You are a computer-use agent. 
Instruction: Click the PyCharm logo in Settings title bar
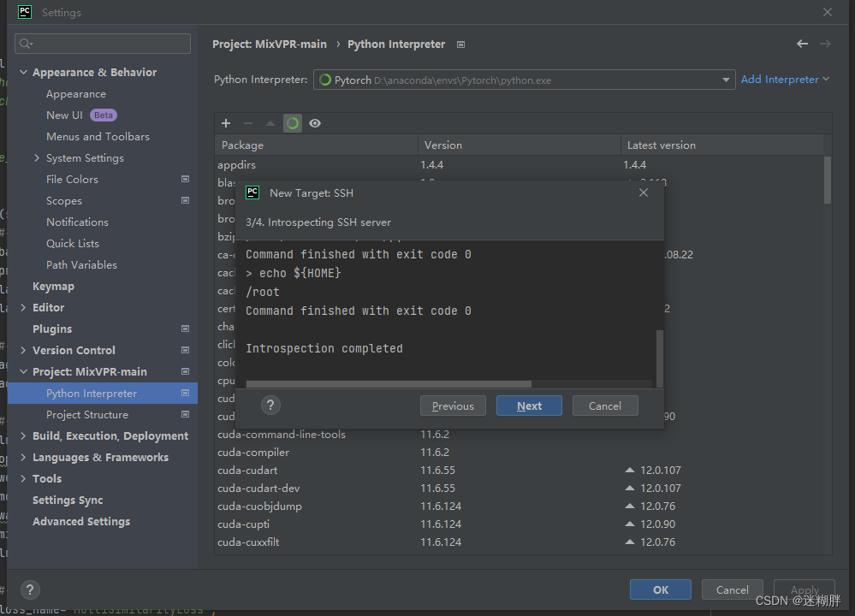point(25,12)
